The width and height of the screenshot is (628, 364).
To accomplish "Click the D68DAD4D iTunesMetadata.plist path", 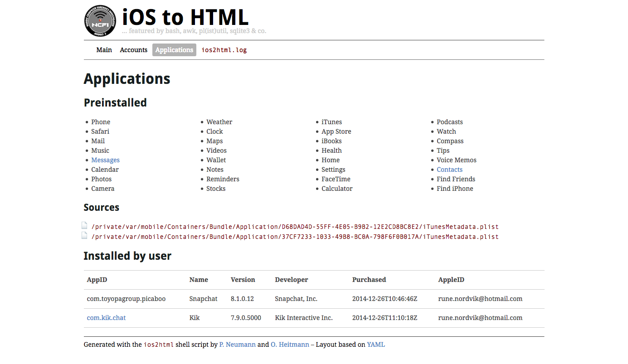I will (295, 227).
